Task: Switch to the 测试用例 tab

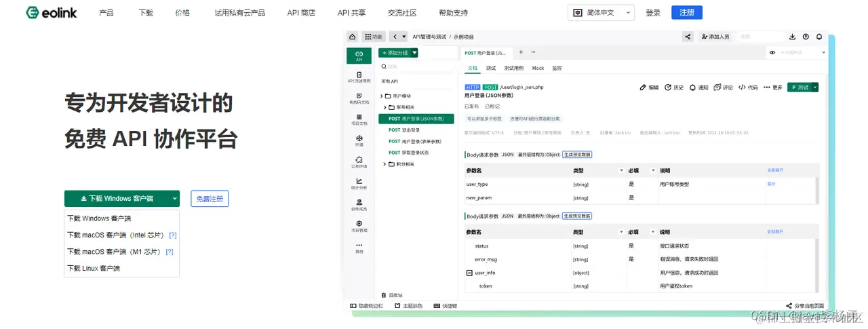Action: tap(514, 68)
